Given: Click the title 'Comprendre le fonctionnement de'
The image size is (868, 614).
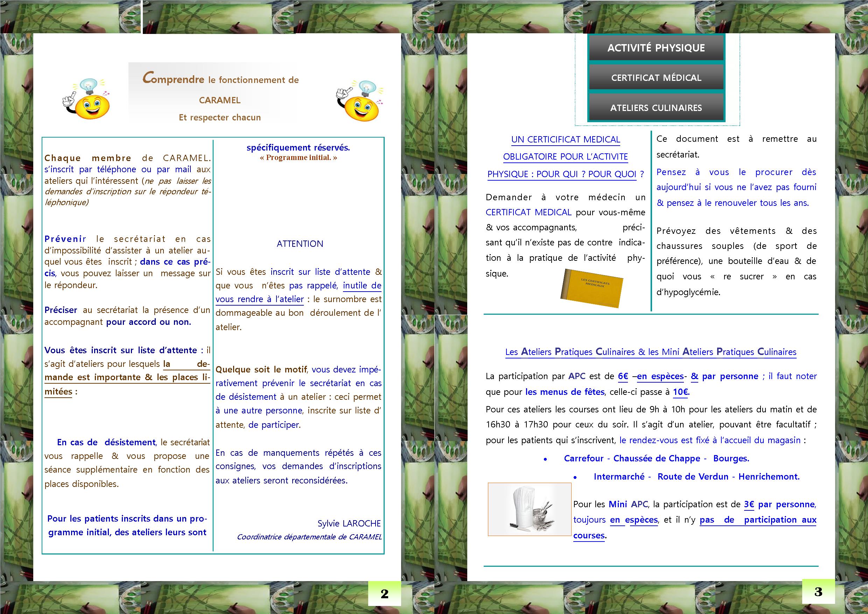Looking at the screenshot, I should click(x=220, y=78).
